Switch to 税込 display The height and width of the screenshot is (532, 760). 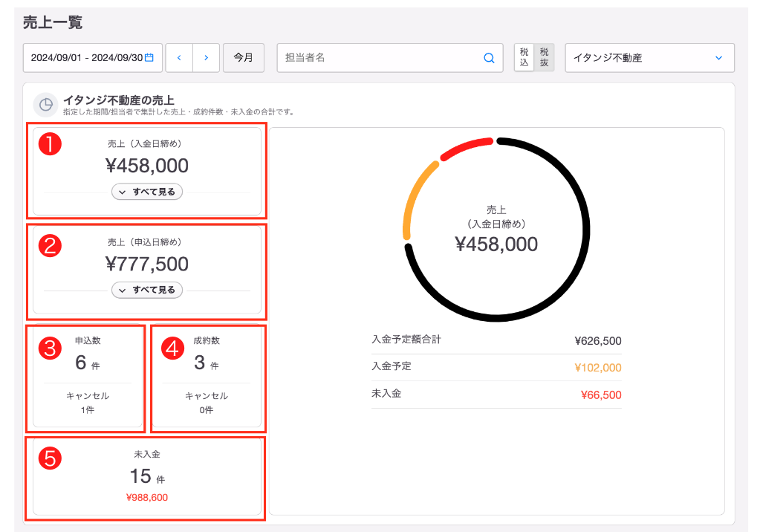coord(524,58)
